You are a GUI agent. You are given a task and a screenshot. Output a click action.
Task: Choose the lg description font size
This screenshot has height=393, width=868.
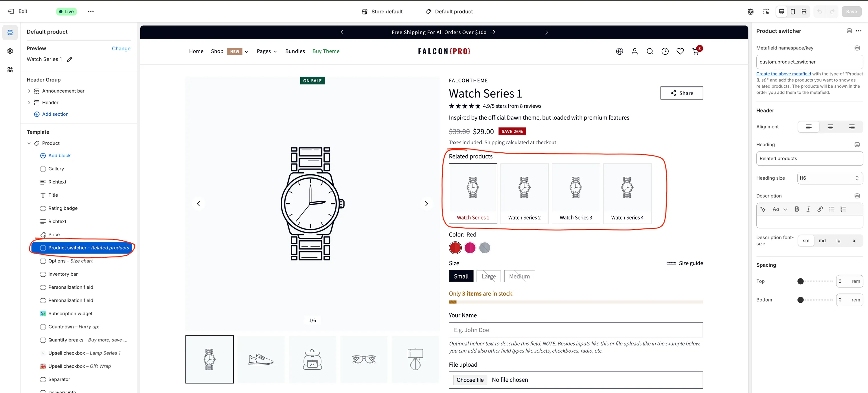pos(838,240)
